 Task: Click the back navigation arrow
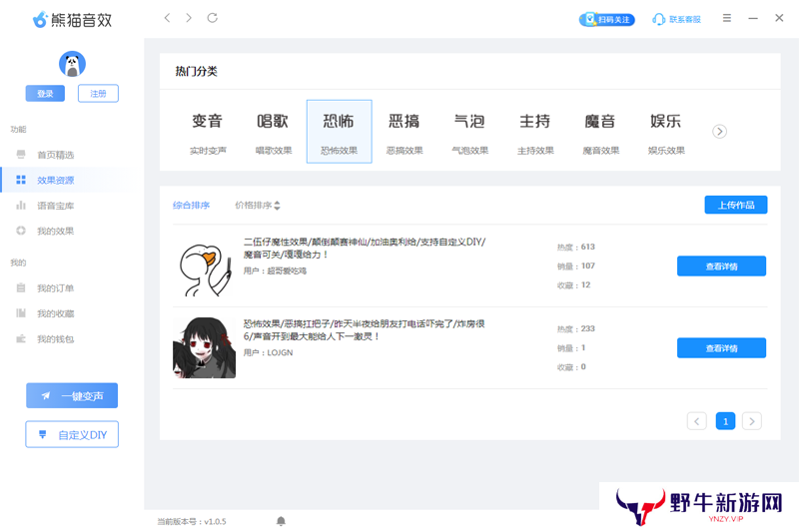click(x=167, y=18)
